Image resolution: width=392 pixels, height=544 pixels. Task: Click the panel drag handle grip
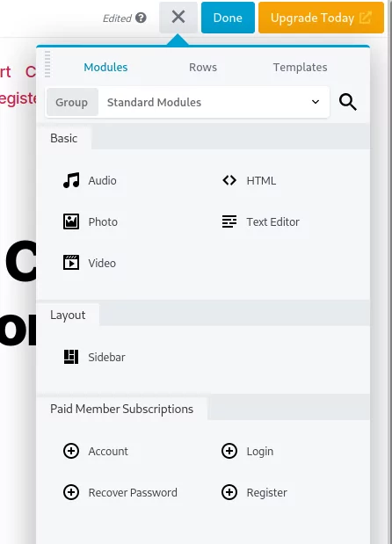pos(47,64)
